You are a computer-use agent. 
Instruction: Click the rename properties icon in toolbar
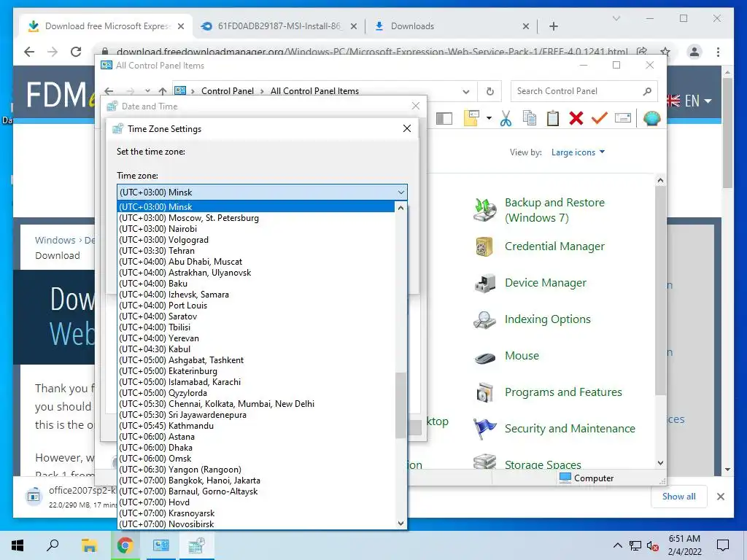tap(623, 118)
